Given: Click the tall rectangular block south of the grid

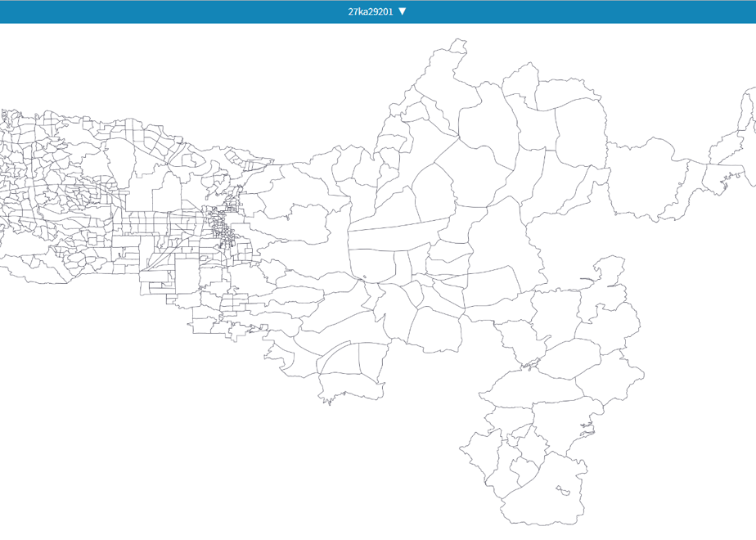Looking at the screenshot, I should (187, 276).
